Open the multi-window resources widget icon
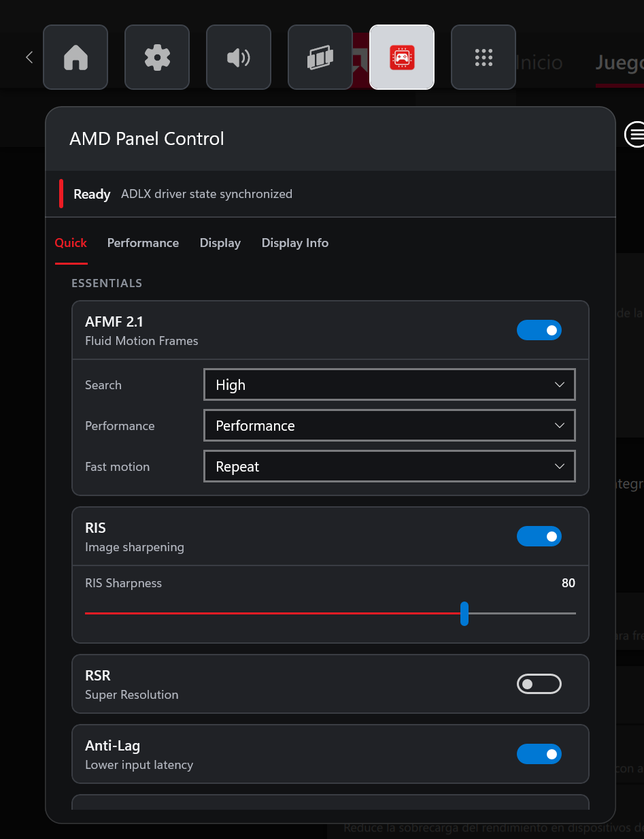This screenshot has width=644, height=839. [320, 57]
